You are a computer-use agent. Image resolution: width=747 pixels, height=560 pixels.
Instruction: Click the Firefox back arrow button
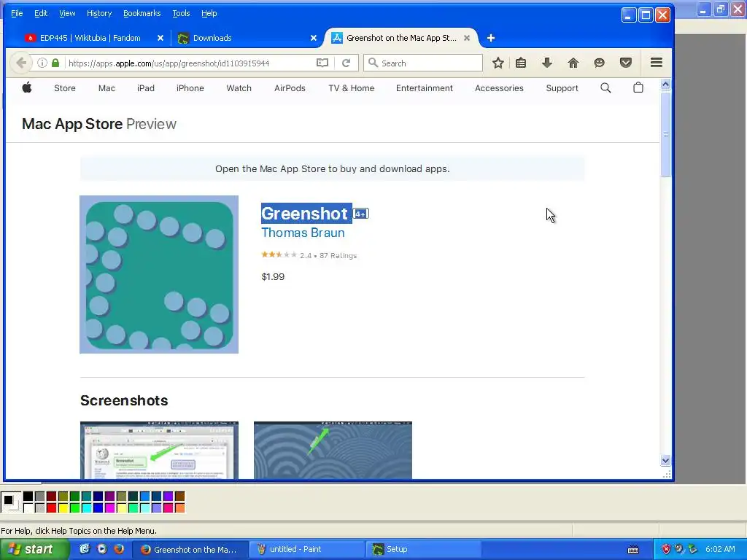(21, 63)
